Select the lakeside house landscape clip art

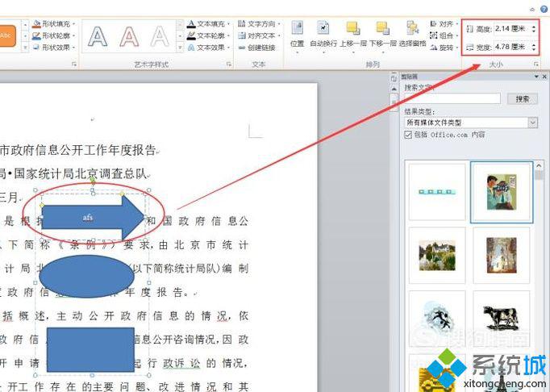pos(437,255)
